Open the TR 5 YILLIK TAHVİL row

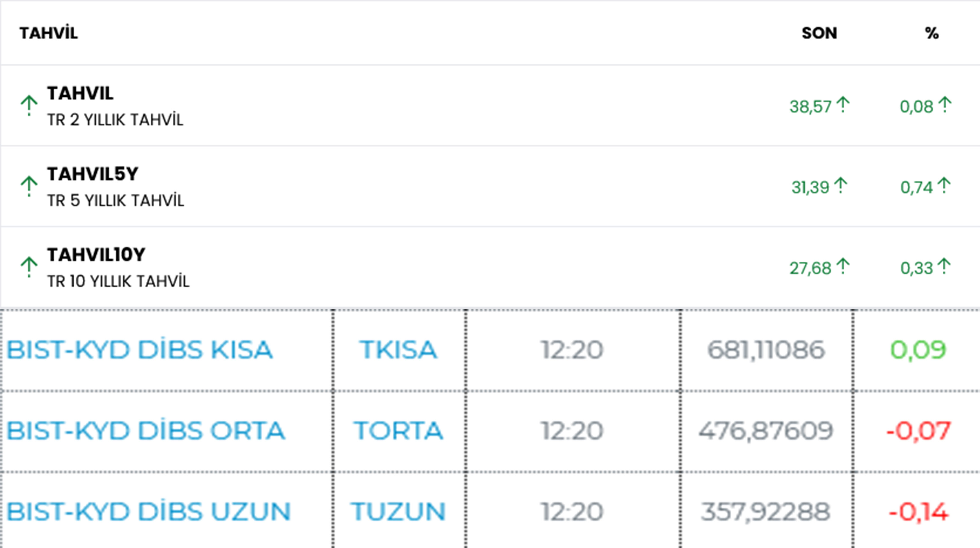tap(490, 186)
